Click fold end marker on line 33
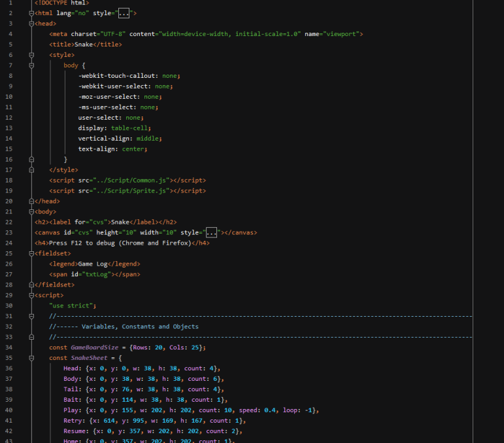The width and height of the screenshot is (504, 443). click(x=31, y=337)
